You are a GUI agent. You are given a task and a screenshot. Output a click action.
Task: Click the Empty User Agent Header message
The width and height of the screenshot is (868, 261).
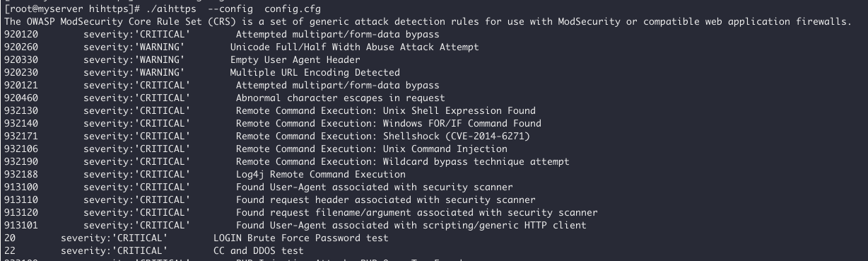[x=295, y=60]
